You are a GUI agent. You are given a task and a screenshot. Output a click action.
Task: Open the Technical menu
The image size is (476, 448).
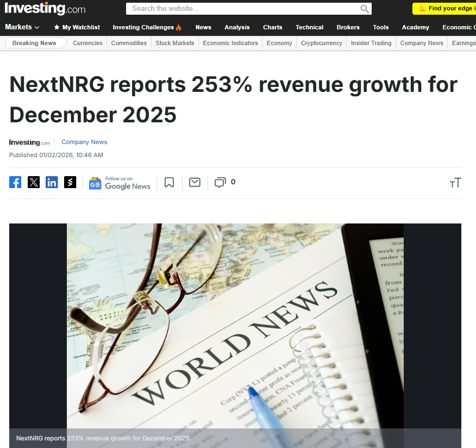[309, 27]
